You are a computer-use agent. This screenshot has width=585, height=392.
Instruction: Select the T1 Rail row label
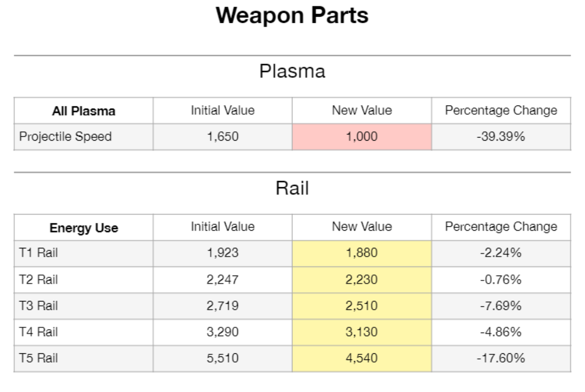[39, 253]
